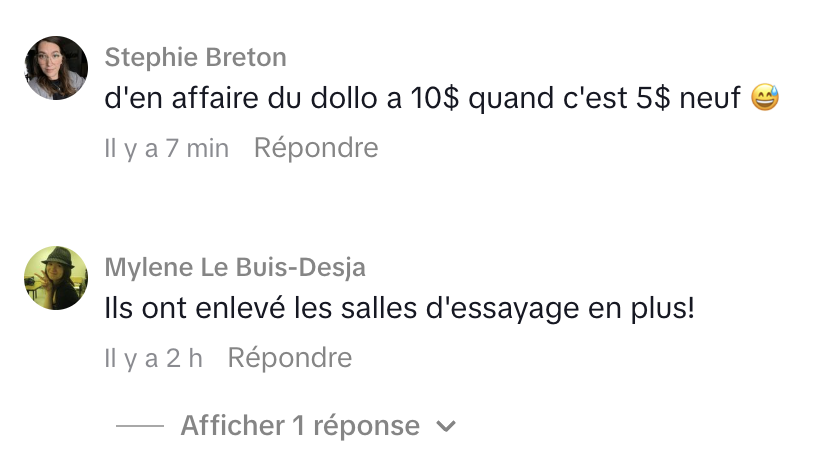Open the Stephie Breton username link

coord(195,56)
